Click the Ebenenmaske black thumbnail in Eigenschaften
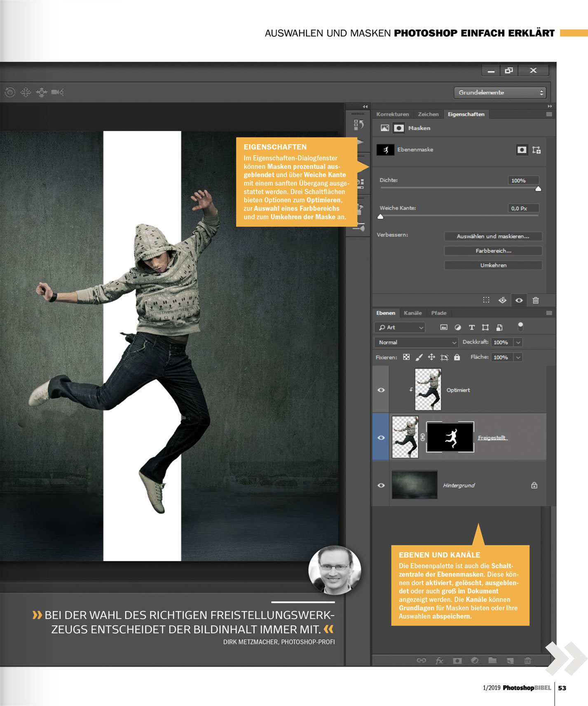 [x=385, y=150]
